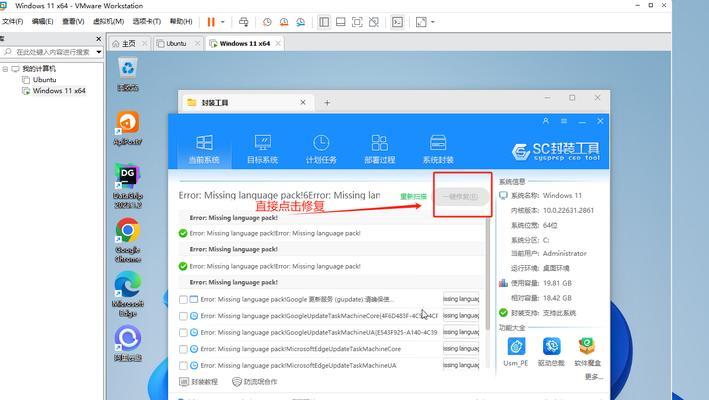Open the Microsoft Edge desktop shortcut
This screenshot has height=400, width=709.
point(128,294)
